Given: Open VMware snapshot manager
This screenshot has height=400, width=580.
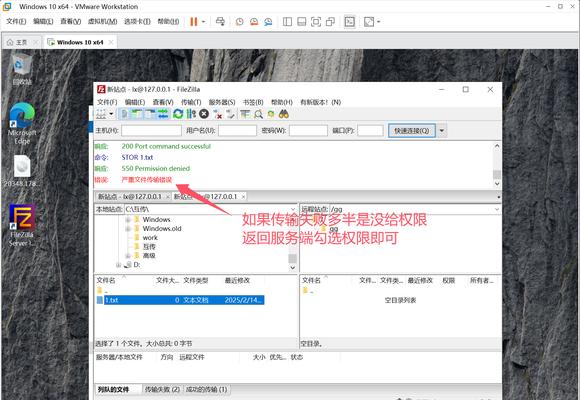Looking at the screenshot, I should (268, 22).
